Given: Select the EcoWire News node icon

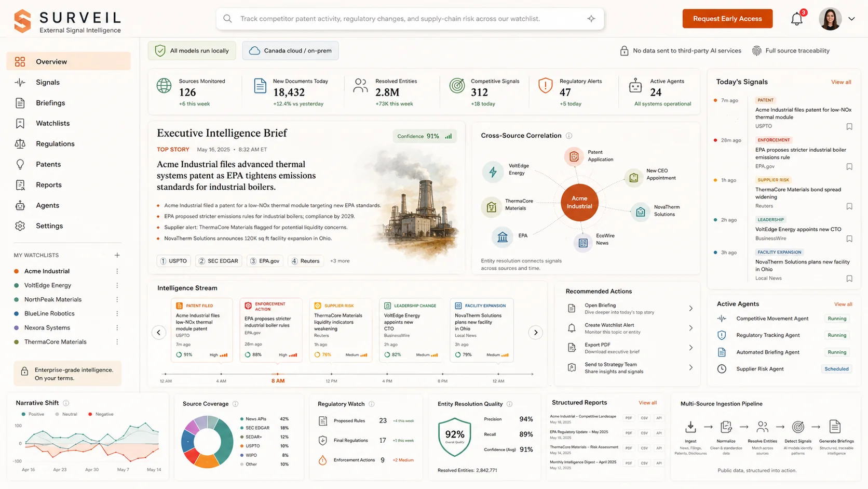Looking at the screenshot, I should [x=583, y=243].
